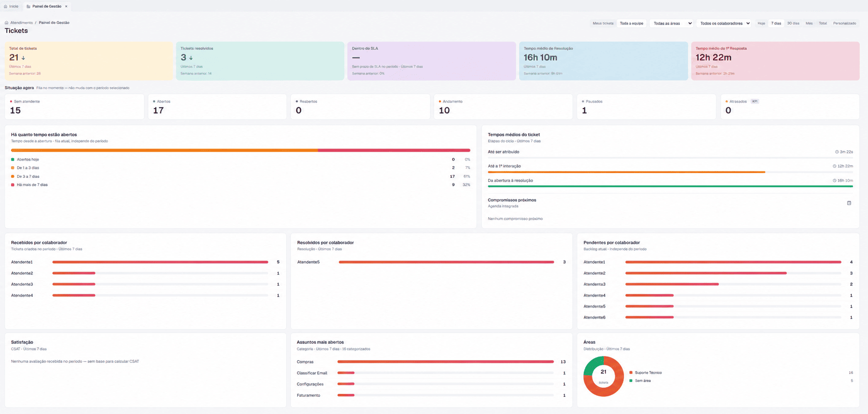Screen dimensions: 868x414
Task: Click the orange De 3 a 7 dias legend square
Action: pyautogui.click(x=13, y=176)
